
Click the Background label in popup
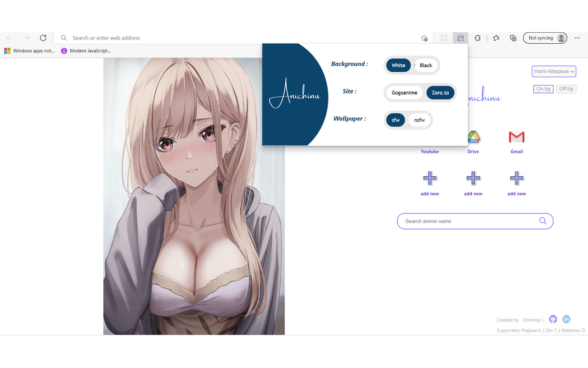tap(350, 64)
